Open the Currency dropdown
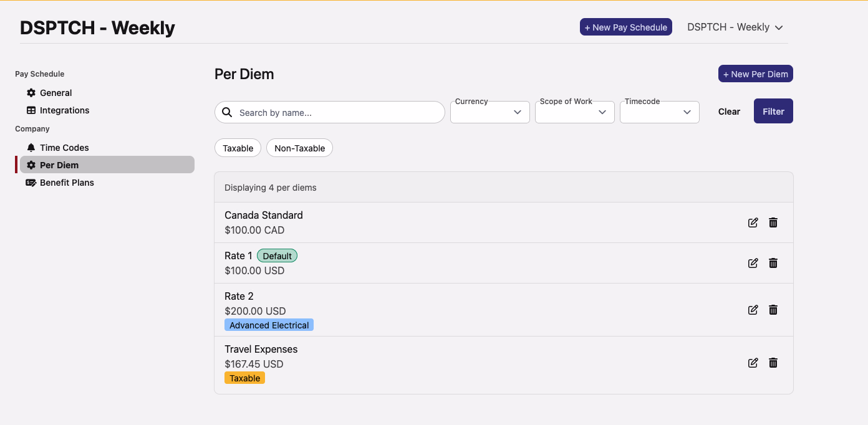The image size is (868, 425). coord(490,112)
